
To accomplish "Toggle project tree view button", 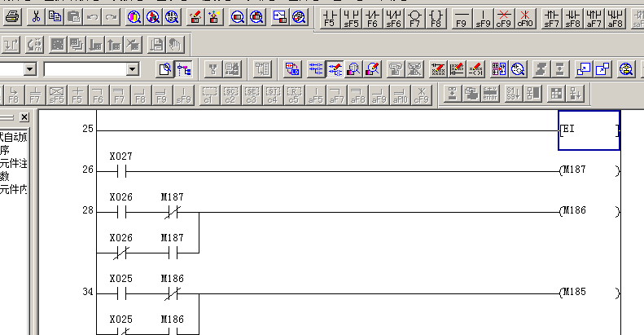I will 185,69.
